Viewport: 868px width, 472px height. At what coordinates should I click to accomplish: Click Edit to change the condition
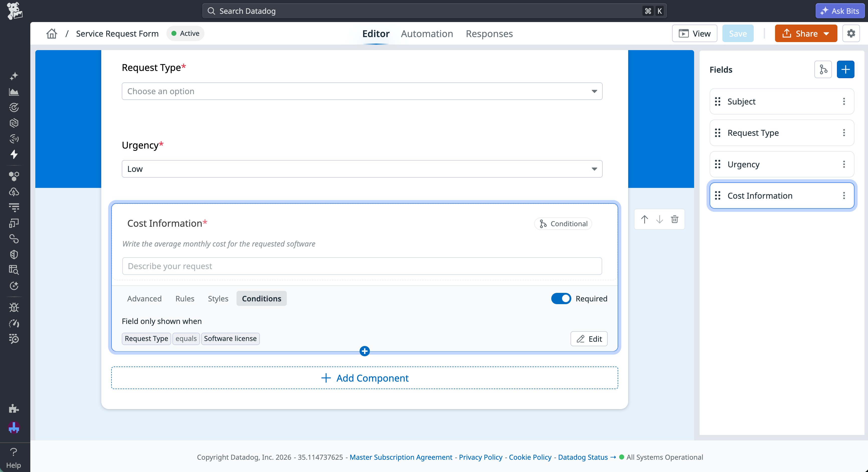pyautogui.click(x=589, y=338)
